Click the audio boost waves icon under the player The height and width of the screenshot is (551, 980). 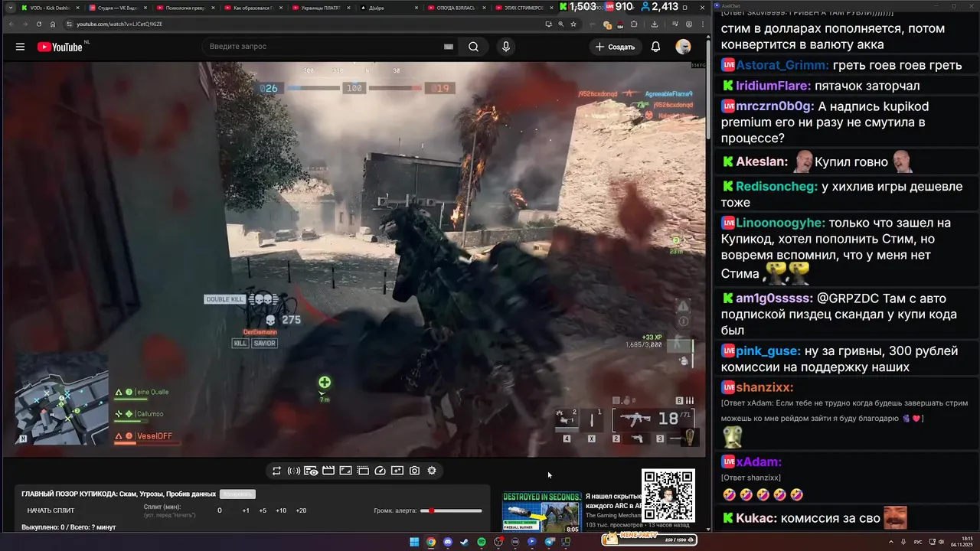pyautogui.click(x=293, y=471)
